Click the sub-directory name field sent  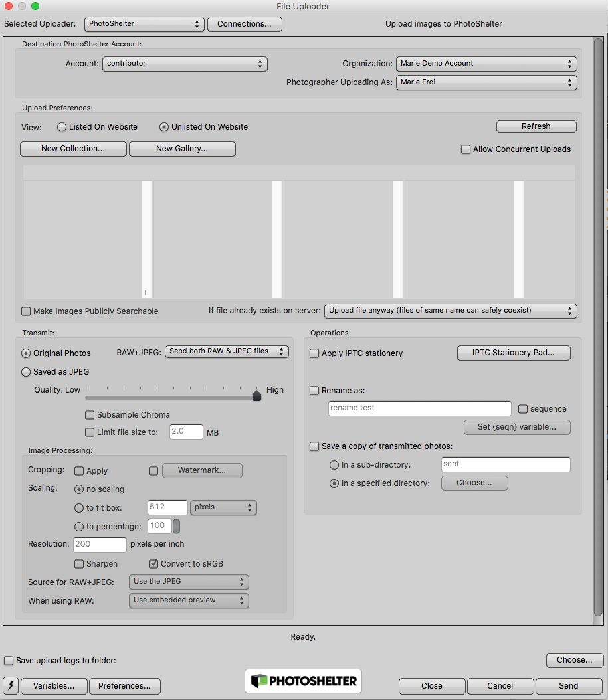[x=506, y=464]
